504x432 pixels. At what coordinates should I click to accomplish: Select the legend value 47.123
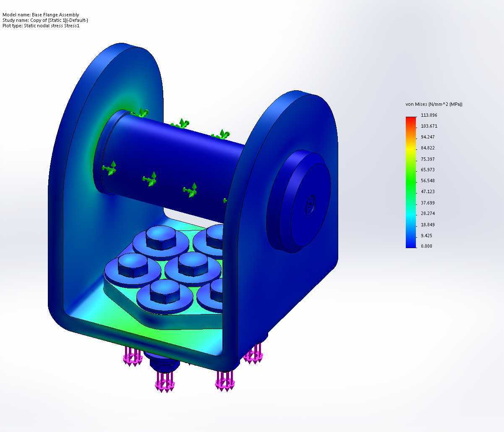click(428, 191)
